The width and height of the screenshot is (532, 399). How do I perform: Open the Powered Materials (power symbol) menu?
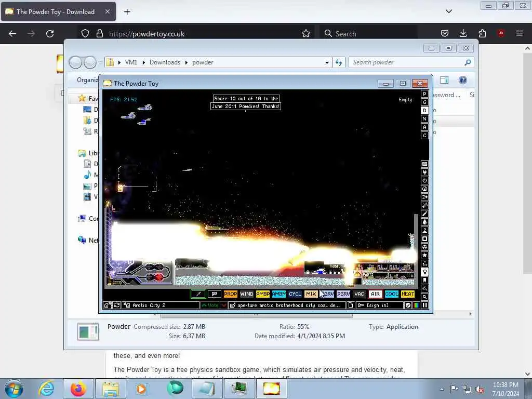pos(424,180)
